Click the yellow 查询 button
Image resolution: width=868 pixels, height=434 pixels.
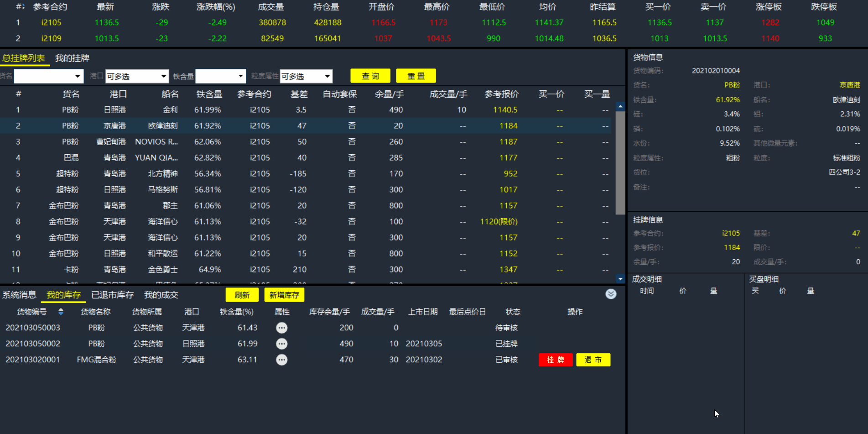coord(370,76)
